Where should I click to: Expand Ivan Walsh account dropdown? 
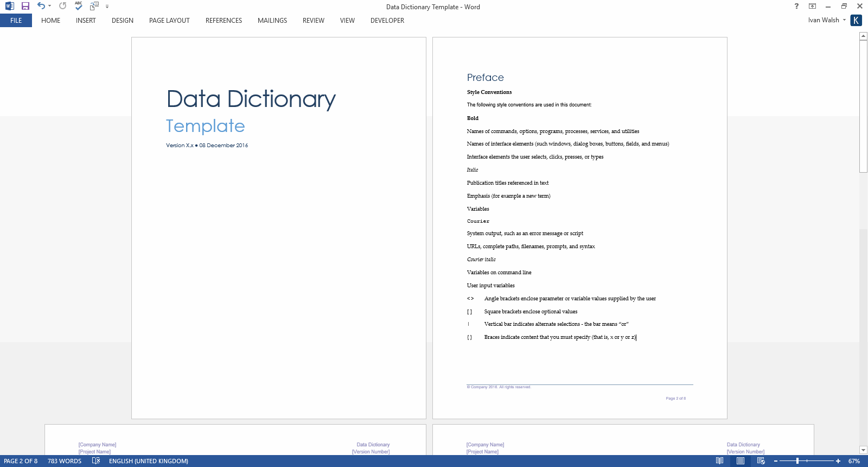pos(844,20)
